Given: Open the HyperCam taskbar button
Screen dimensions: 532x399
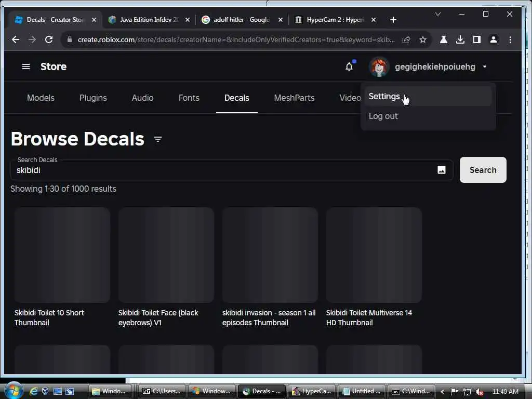Looking at the screenshot, I should pyautogui.click(x=312, y=391).
